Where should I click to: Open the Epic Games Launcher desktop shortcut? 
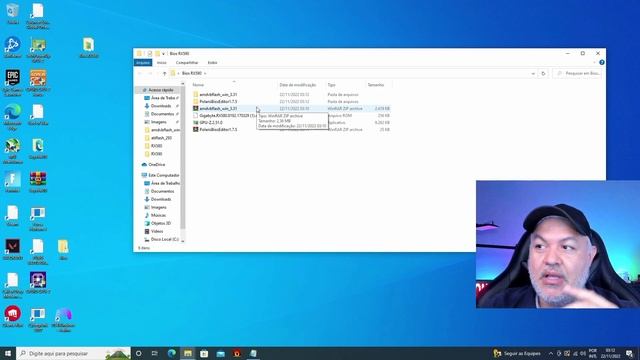pyautogui.click(x=13, y=83)
